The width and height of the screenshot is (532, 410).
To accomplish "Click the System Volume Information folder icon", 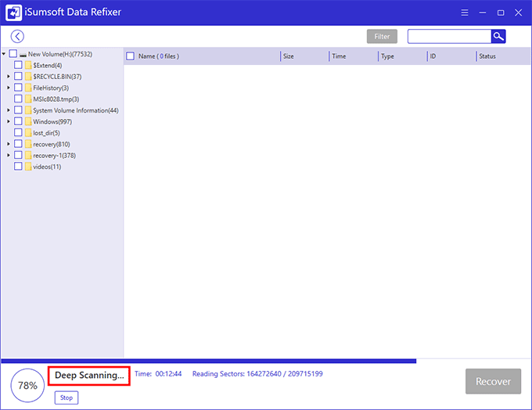I will click(x=28, y=110).
